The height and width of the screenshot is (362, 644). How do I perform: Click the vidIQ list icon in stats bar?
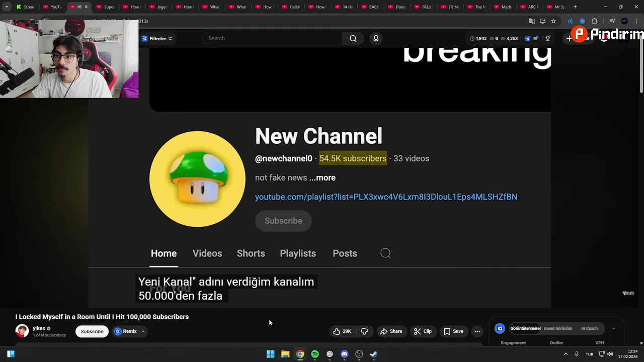(536, 39)
